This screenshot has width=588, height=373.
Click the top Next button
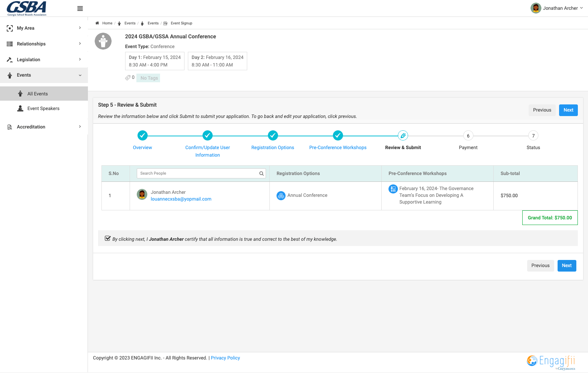[568, 110]
